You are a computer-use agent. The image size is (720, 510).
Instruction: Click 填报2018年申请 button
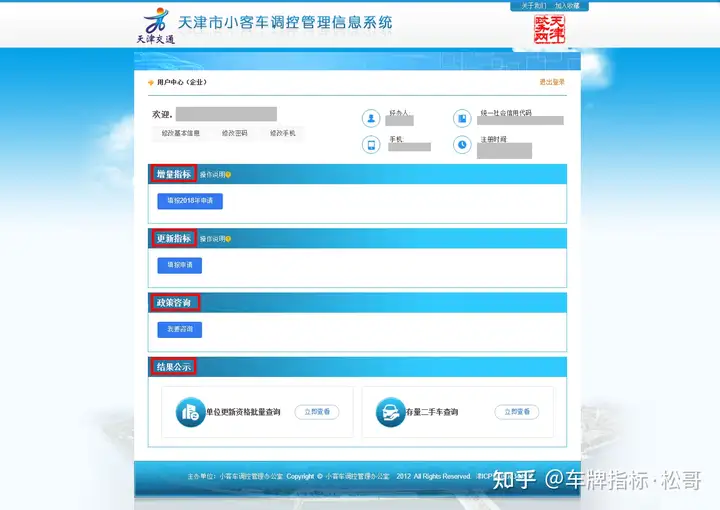(190, 201)
